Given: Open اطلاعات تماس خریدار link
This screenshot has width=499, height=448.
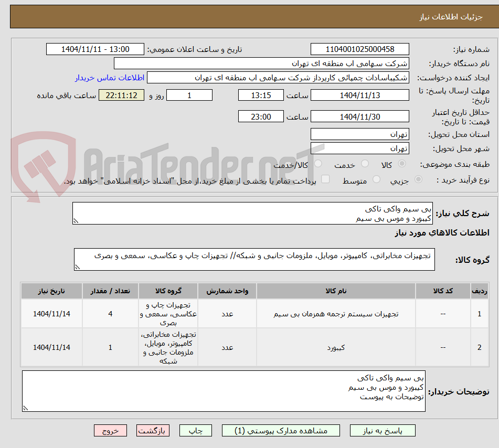Looking at the screenshot, I should 110,78.
